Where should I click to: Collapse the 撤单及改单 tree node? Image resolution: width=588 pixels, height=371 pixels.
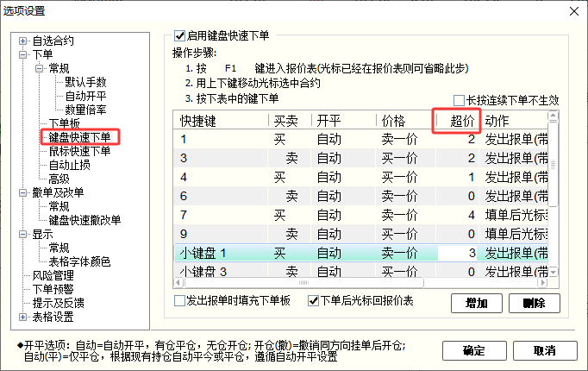click(x=23, y=192)
